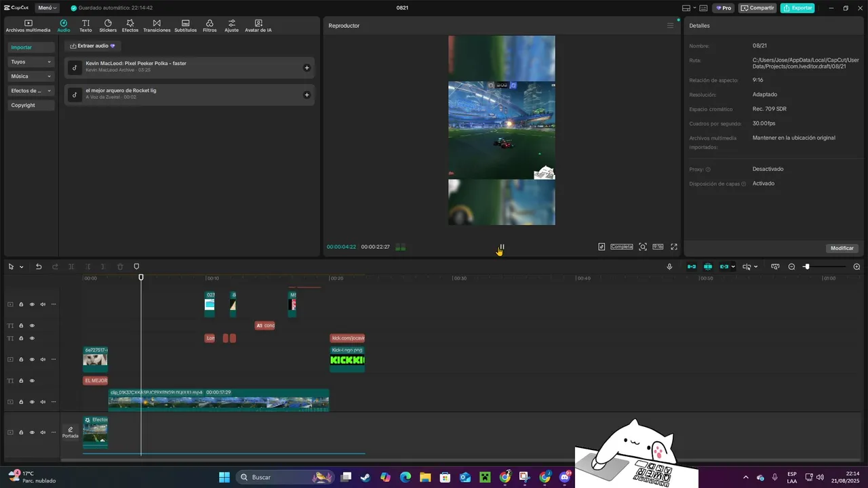
Task: Click the Completa quality button in player
Action: click(622, 247)
